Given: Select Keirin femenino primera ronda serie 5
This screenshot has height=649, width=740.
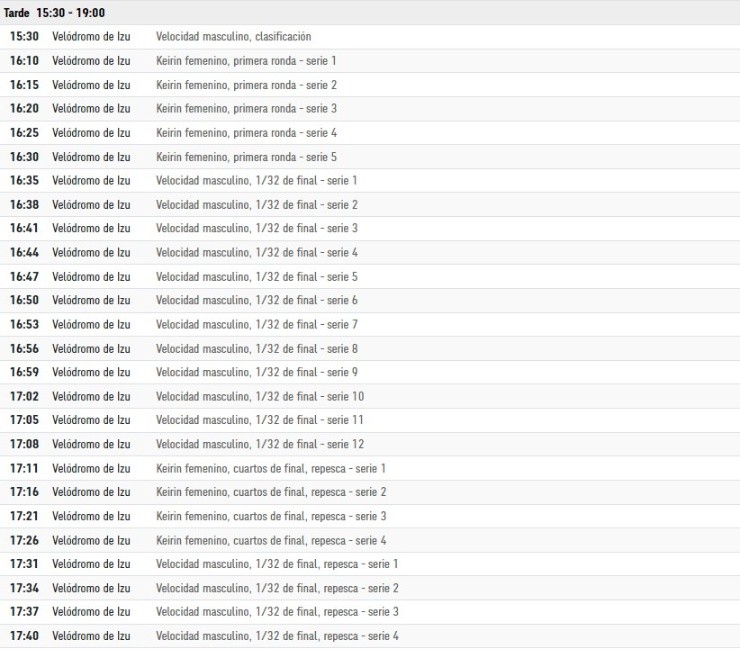Looking at the screenshot, I should [x=246, y=157].
